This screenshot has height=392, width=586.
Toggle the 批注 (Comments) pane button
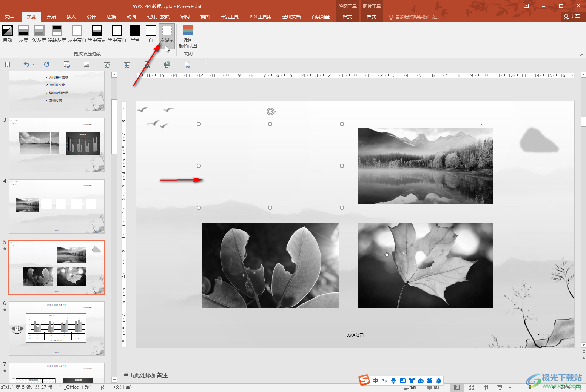pos(435,387)
